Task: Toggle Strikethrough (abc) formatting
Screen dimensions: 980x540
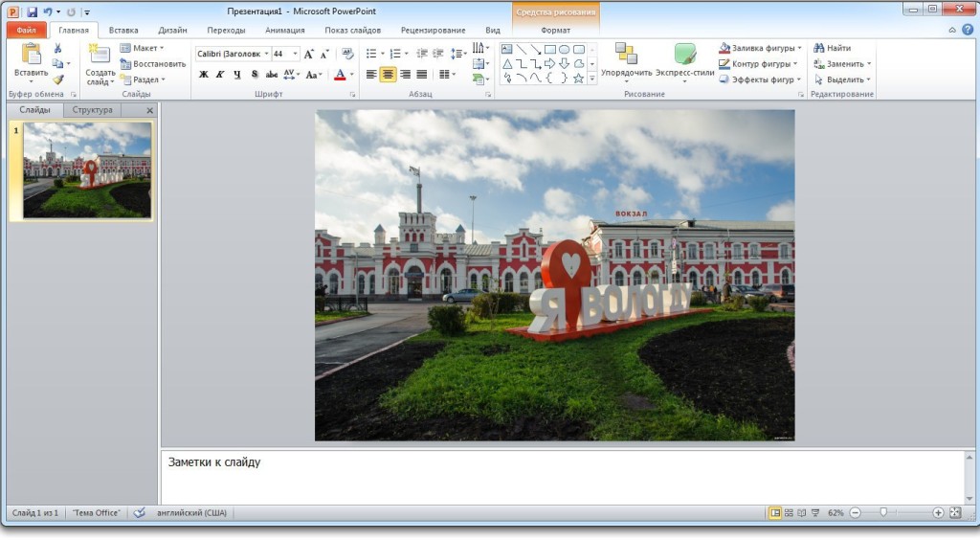Action: point(271,75)
